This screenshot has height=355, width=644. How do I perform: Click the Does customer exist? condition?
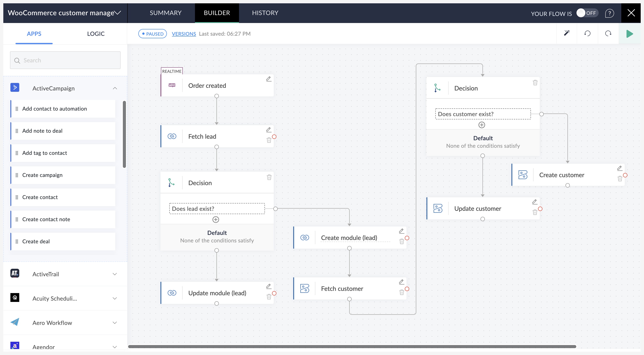coord(483,114)
